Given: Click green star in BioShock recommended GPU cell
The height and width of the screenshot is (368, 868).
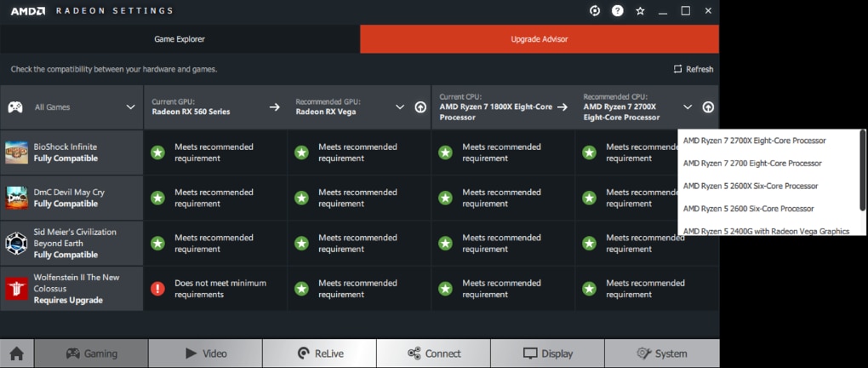Looking at the screenshot, I should [x=301, y=152].
